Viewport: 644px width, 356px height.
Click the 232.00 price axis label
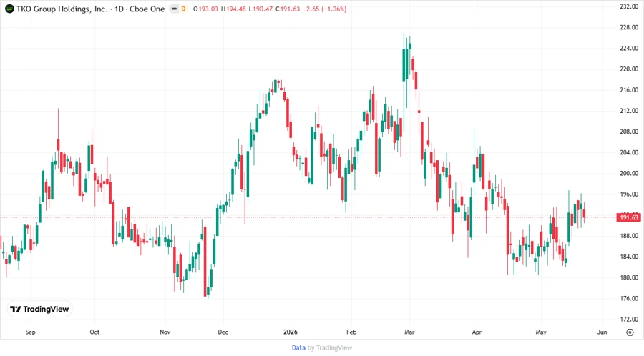pyautogui.click(x=629, y=6)
